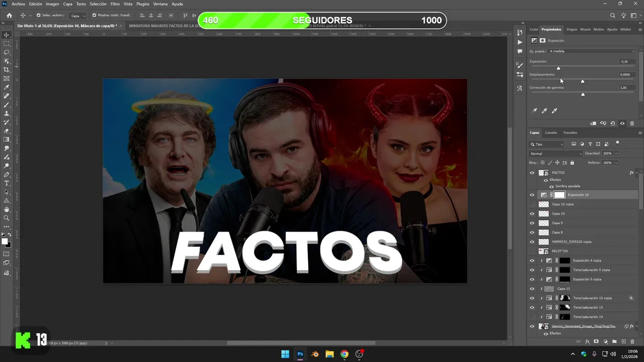Lock all padlock icon in Layers panel

tap(572, 163)
